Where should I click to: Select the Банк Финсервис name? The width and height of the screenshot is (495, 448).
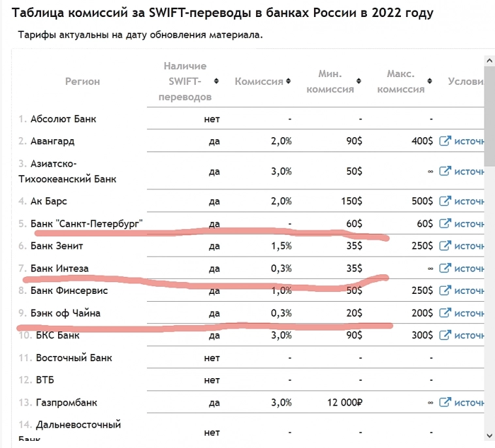tap(69, 291)
